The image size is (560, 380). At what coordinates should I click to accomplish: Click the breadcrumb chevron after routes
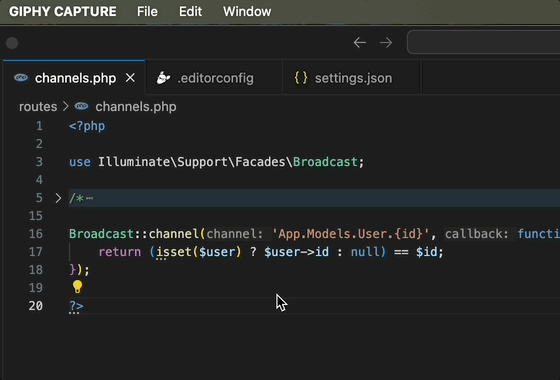(x=66, y=106)
